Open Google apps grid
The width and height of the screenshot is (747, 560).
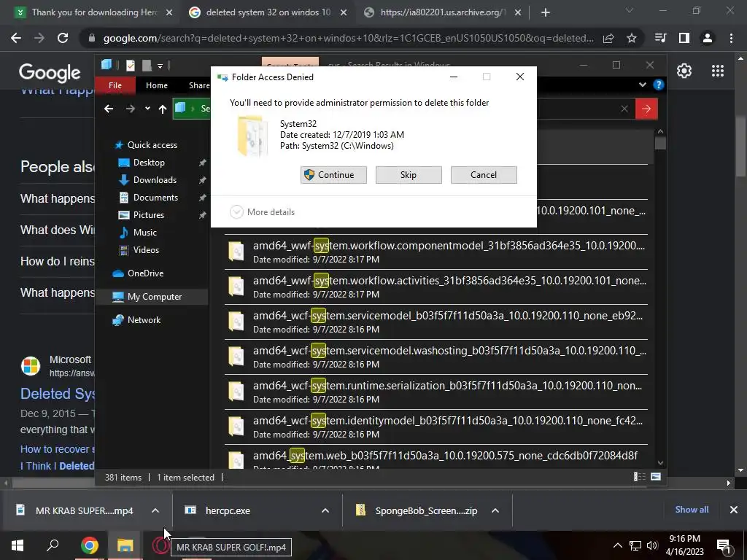(x=718, y=71)
